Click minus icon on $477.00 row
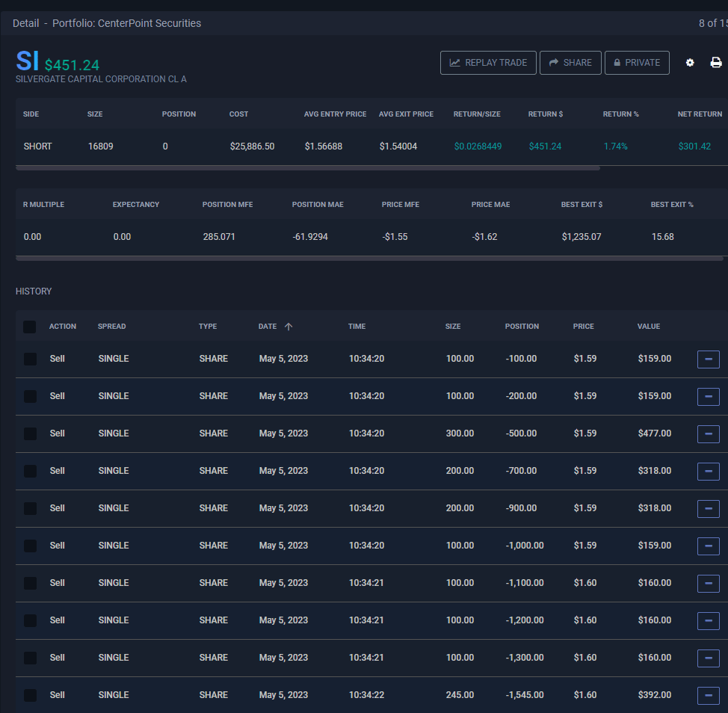728x713 pixels. [708, 434]
